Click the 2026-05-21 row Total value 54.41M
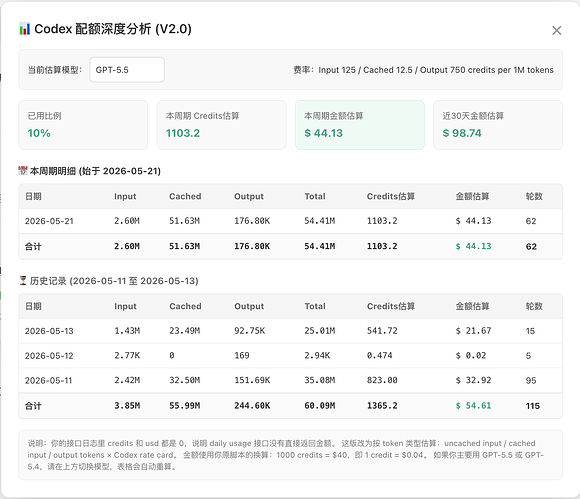The image size is (580, 499). (x=320, y=221)
